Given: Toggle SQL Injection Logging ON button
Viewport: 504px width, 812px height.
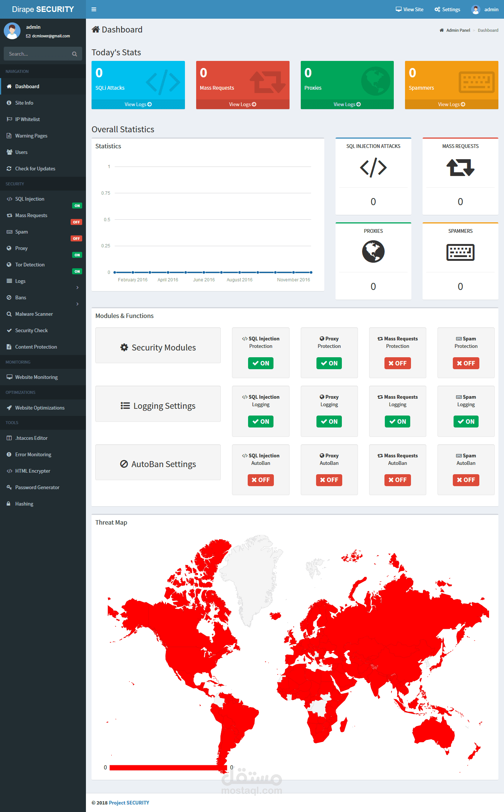Looking at the screenshot, I should pyautogui.click(x=261, y=422).
